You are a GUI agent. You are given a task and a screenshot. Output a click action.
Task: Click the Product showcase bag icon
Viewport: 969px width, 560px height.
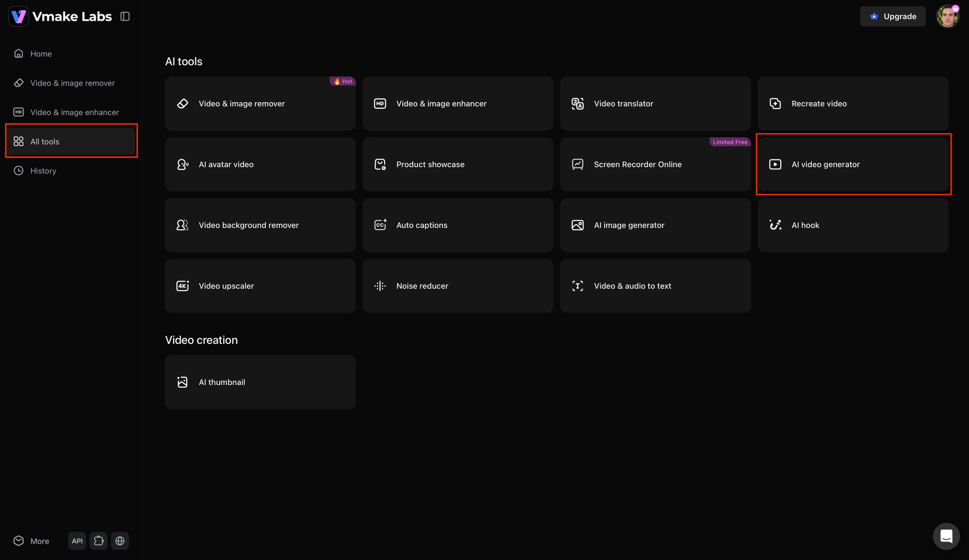(380, 164)
